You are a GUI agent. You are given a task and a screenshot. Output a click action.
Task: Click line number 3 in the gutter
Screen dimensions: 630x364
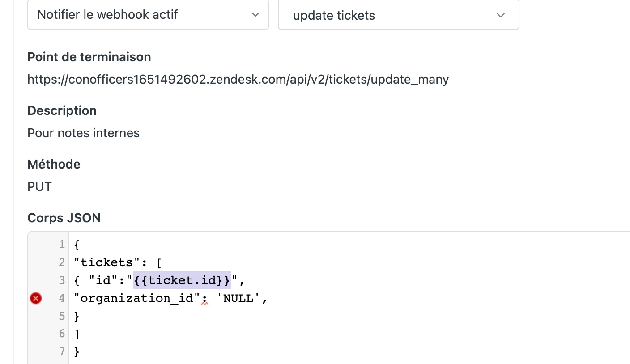point(62,280)
